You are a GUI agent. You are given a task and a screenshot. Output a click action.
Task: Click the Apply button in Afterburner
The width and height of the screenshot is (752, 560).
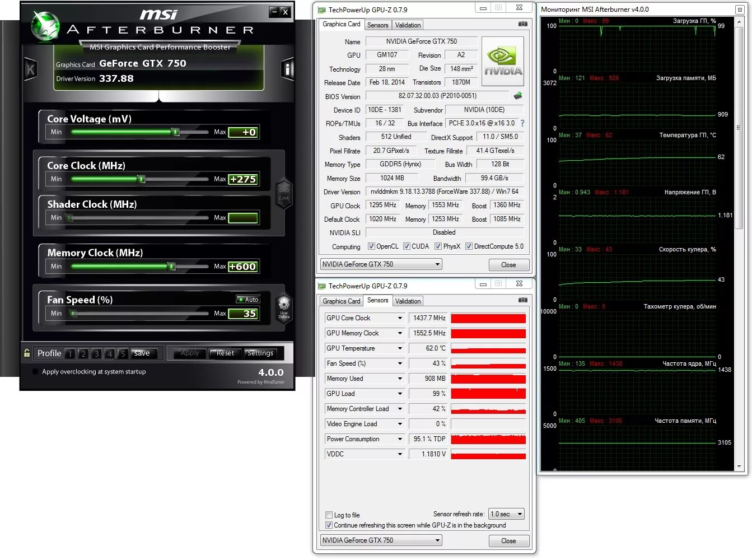pyautogui.click(x=190, y=353)
